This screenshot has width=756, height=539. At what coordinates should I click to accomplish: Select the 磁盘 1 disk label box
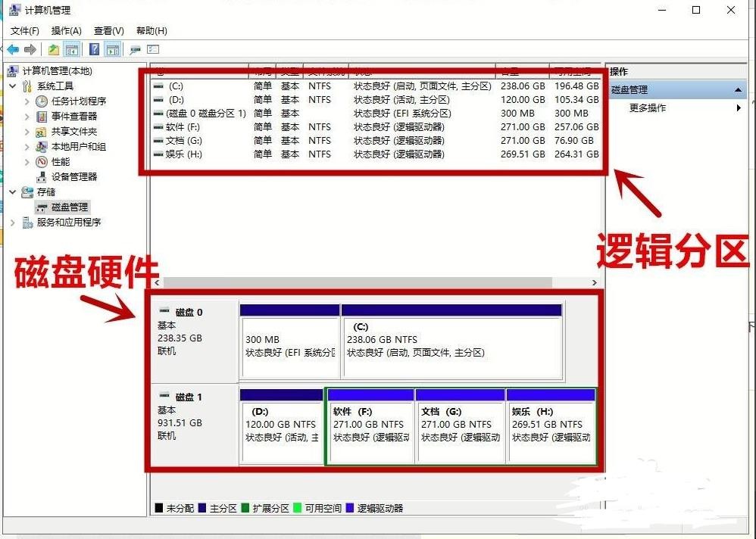tap(195, 425)
